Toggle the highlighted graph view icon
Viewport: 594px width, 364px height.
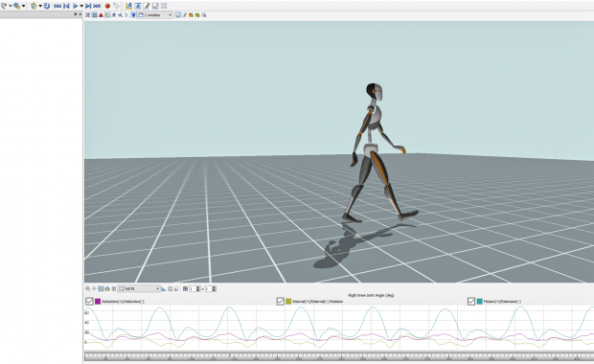[101, 288]
